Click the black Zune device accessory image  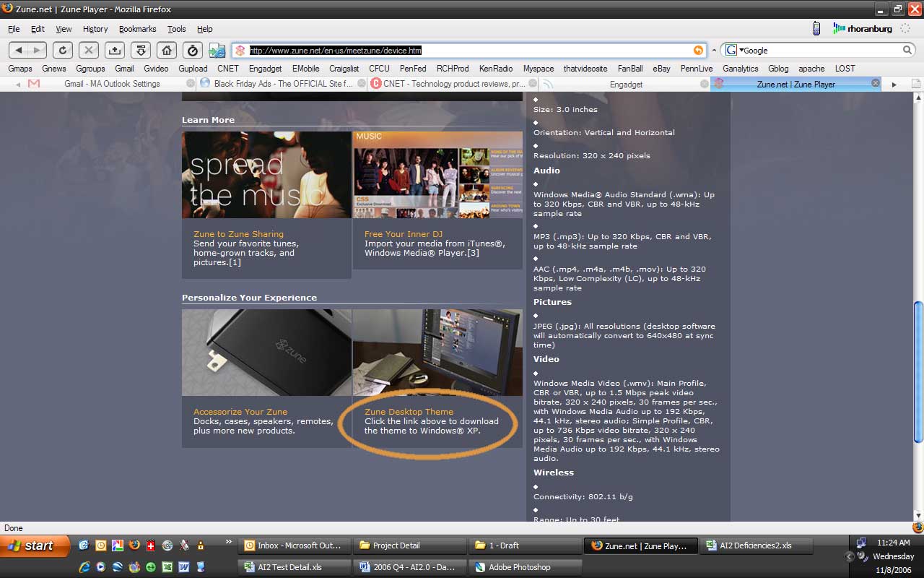click(x=266, y=353)
